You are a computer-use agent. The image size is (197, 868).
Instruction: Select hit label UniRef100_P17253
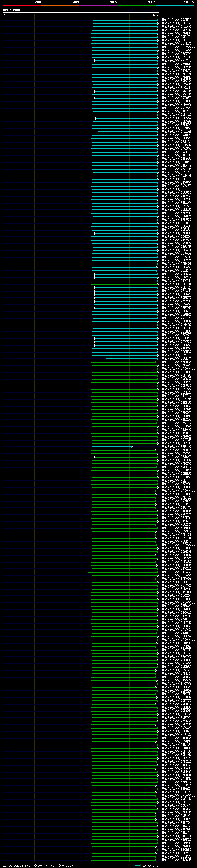177,257
